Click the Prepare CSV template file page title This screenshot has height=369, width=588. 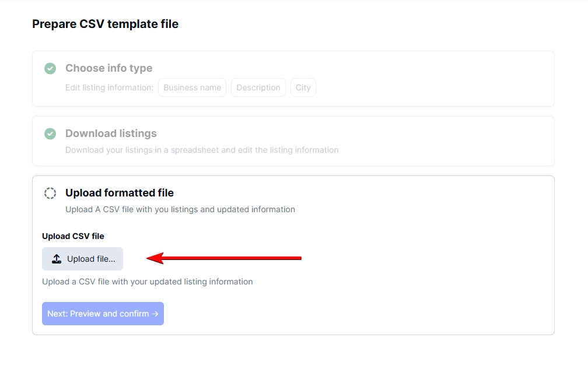coord(106,24)
